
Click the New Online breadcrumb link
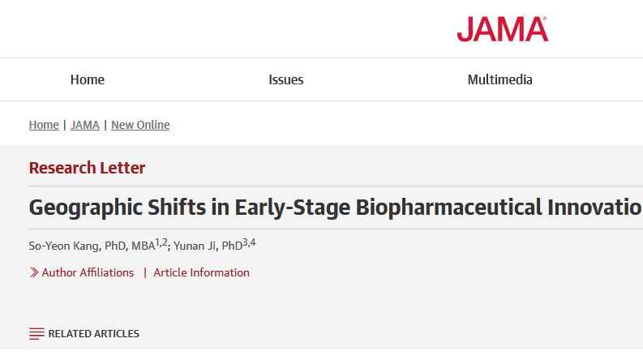pyautogui.click(x=140, y=125)
